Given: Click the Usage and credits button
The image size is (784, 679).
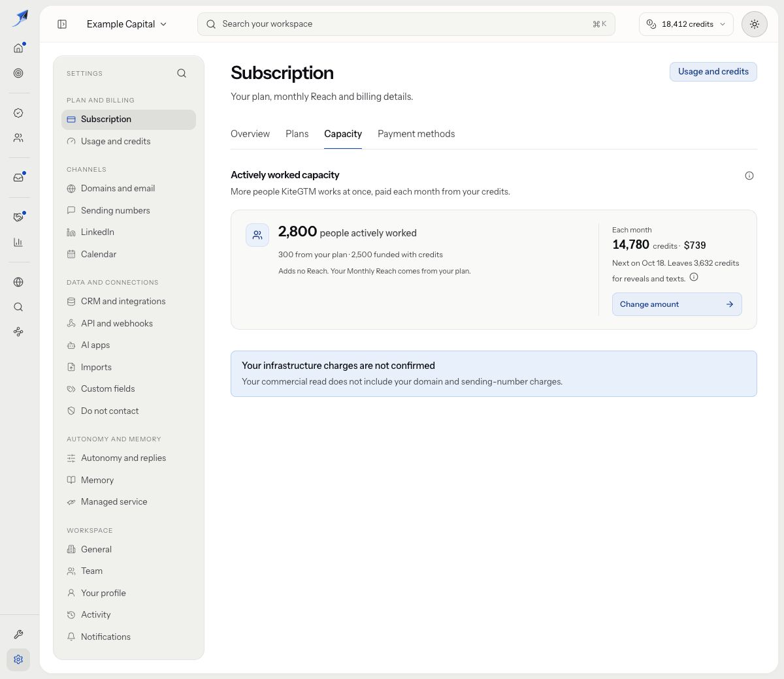Looking at the screenshot, I should click(713, 72).
